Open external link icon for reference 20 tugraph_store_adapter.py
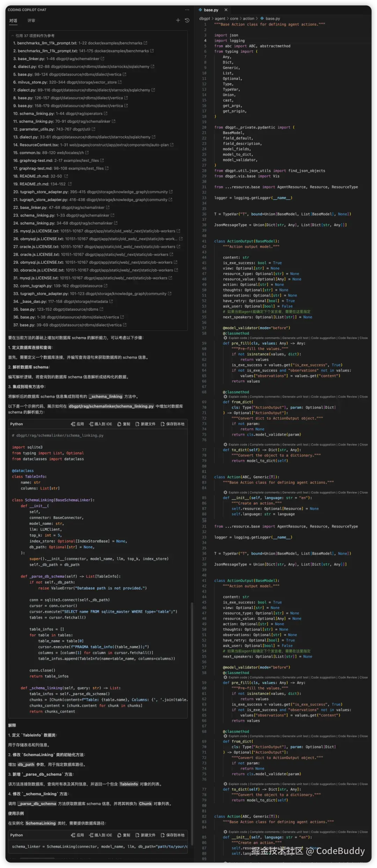The height and width of the screenshot is (868, 377). click(x=171, y=192)
